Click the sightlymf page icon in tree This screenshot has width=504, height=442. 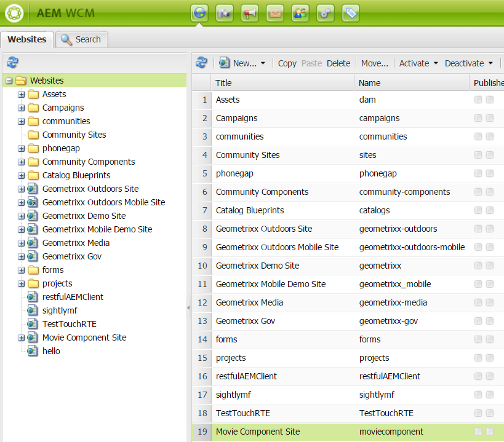32,310
